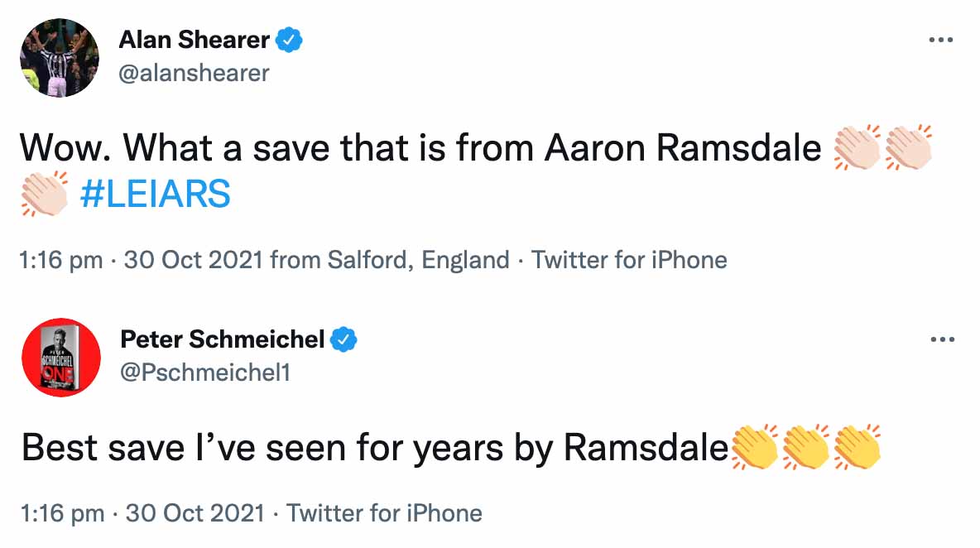Click Alan Shearer's verified badge

[x=290, y=38]
